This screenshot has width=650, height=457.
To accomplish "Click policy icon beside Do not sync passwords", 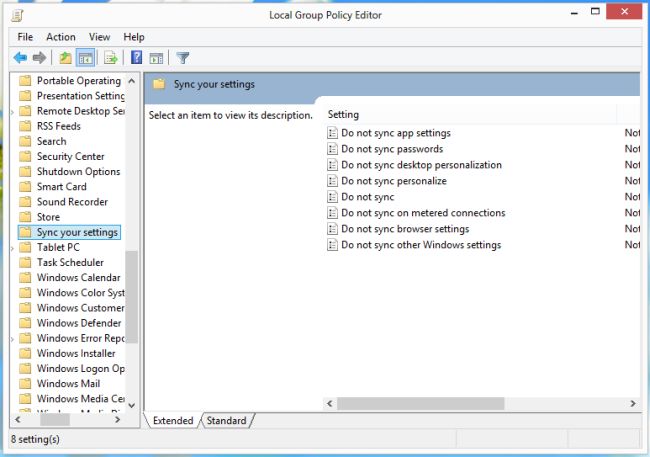I will coord(332,148).
